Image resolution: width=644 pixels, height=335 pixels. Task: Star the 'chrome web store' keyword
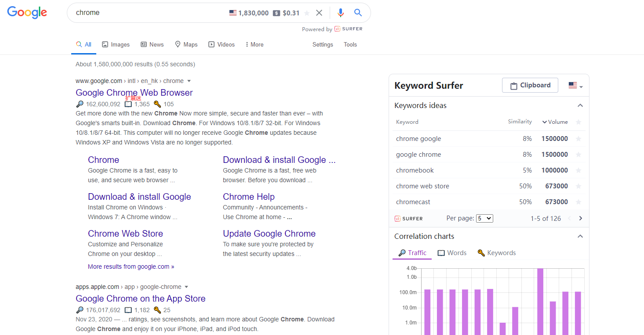(x=579, y=186)
